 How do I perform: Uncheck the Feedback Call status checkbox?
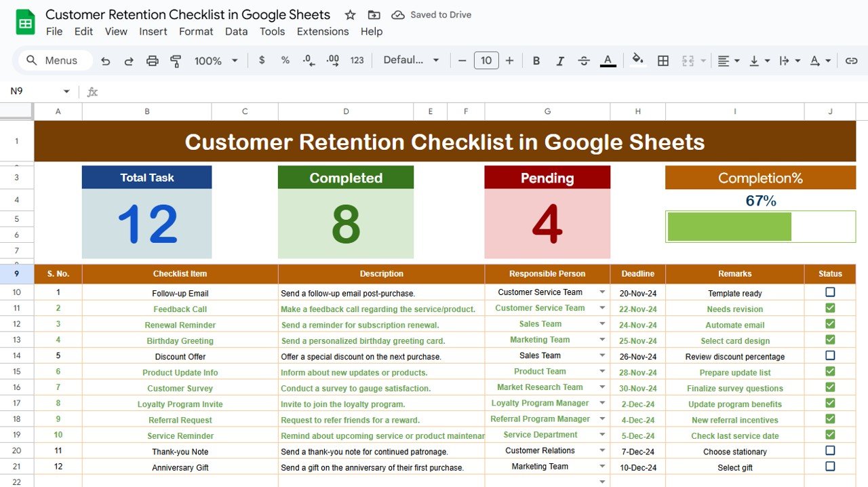(830, 308)
